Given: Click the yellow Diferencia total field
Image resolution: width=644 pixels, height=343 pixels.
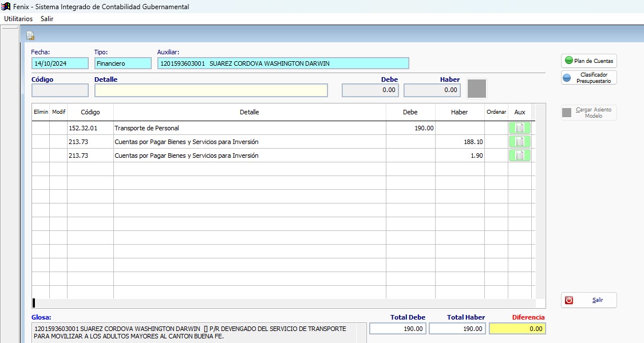Looking at the screenshot, I should click(517, 329).
